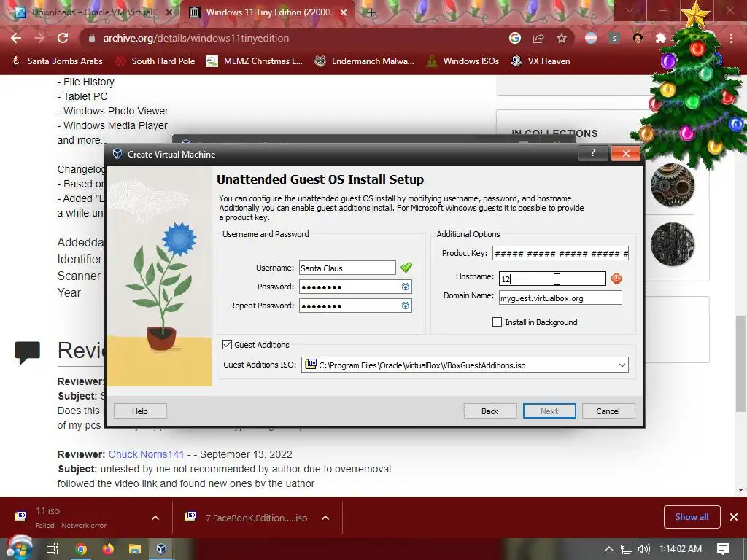Image resolution: width=747 pixels, height=560 pixels.
Task: Click the S extension icon
Action: [614, 38]
